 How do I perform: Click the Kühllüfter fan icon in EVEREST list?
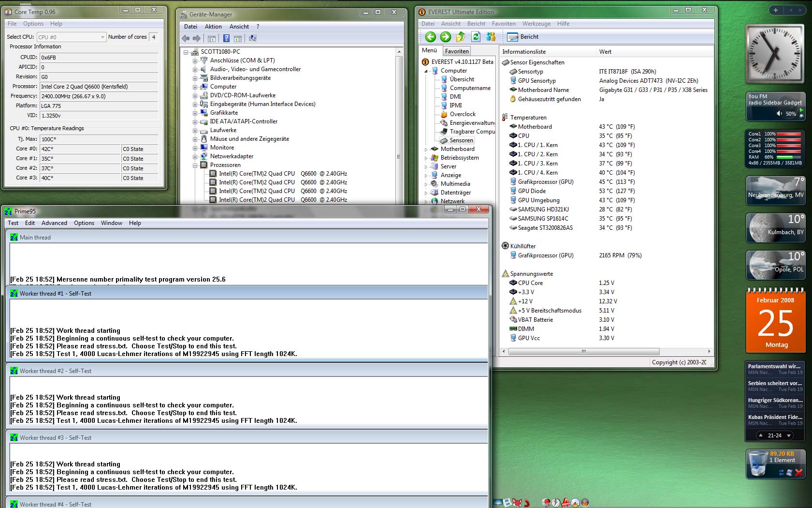pyautogui.click(x=505, y=246)
